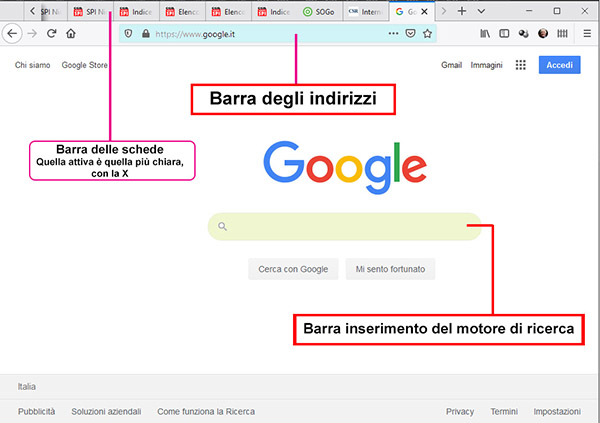Viewport: 600px width, 423px height.
Task: Go back with the back arrow button
Action: pos(12,34)
